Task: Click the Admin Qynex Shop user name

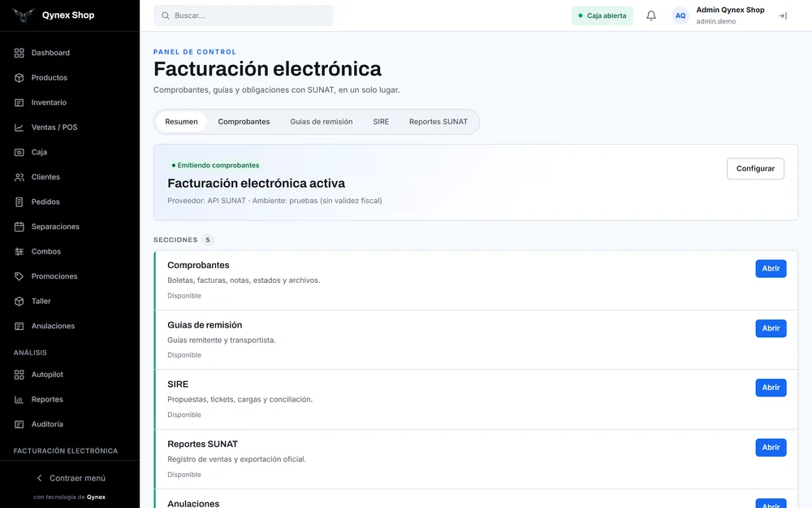Action: 730,10
